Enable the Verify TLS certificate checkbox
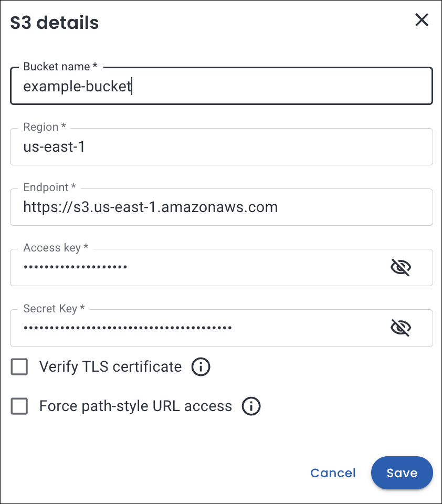Screen dimensions: 442x504 click(x=19, y=367)
